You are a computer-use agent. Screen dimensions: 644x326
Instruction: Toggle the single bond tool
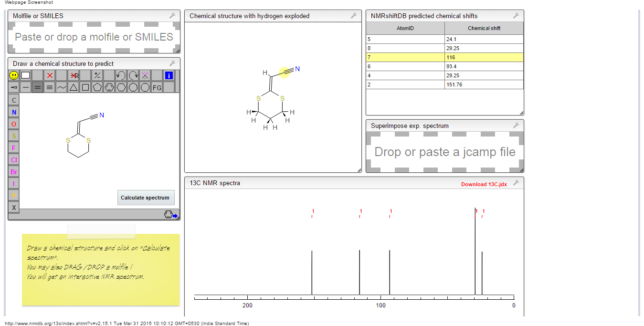(x=26, y=87)
